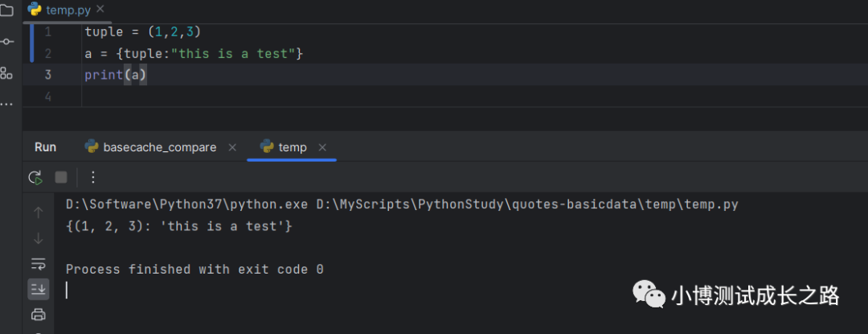Viewport: 868px width, 334px height.
Task: Open the Structure tool window icon
Action: [6, 73]
